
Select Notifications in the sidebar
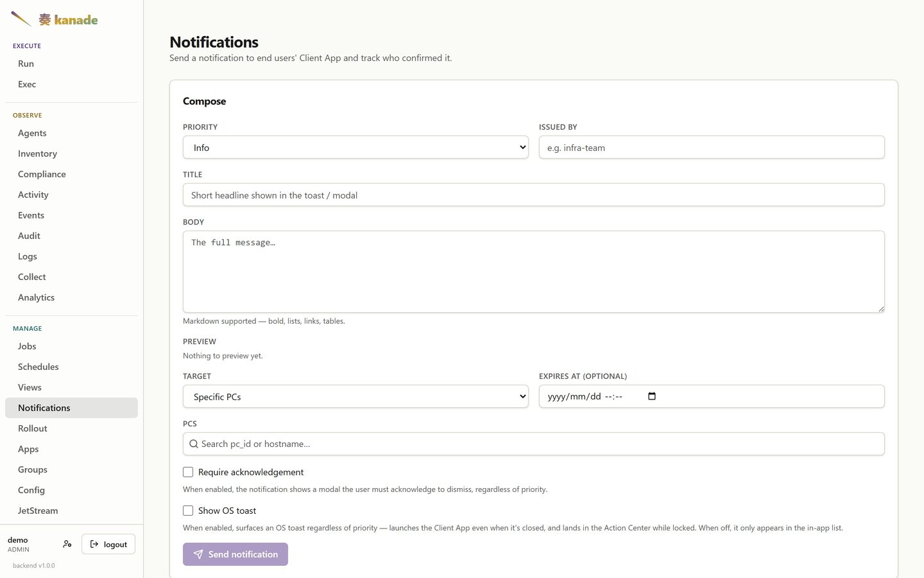pyautogui.click(x=71, y=408)
